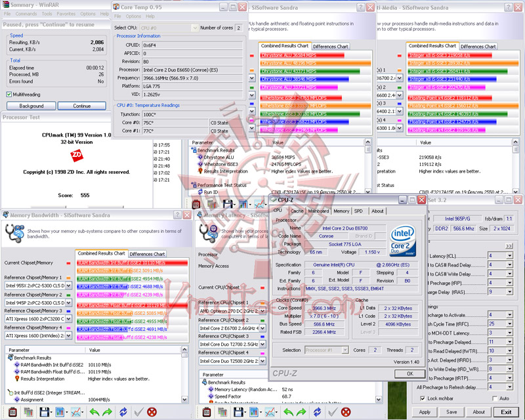Click the help question mark in Memory Bandwidth title
The image size is (525, 420).
click(x=177, y=215)
